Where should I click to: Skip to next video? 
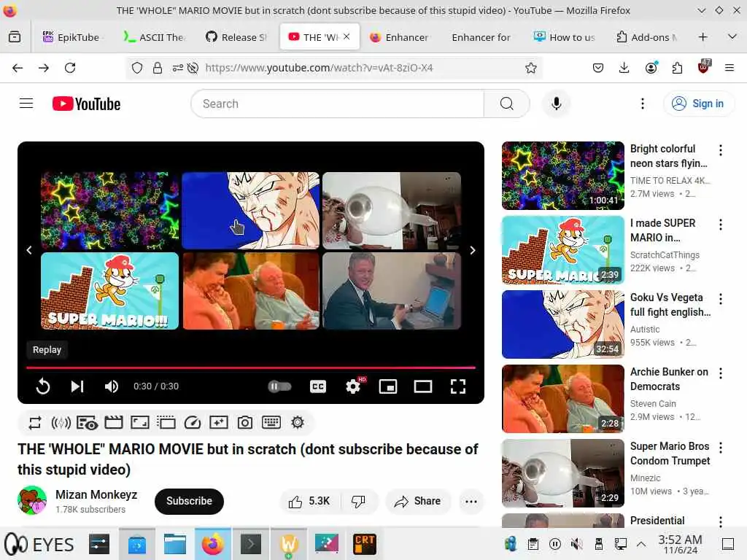[x=77, y=386]
